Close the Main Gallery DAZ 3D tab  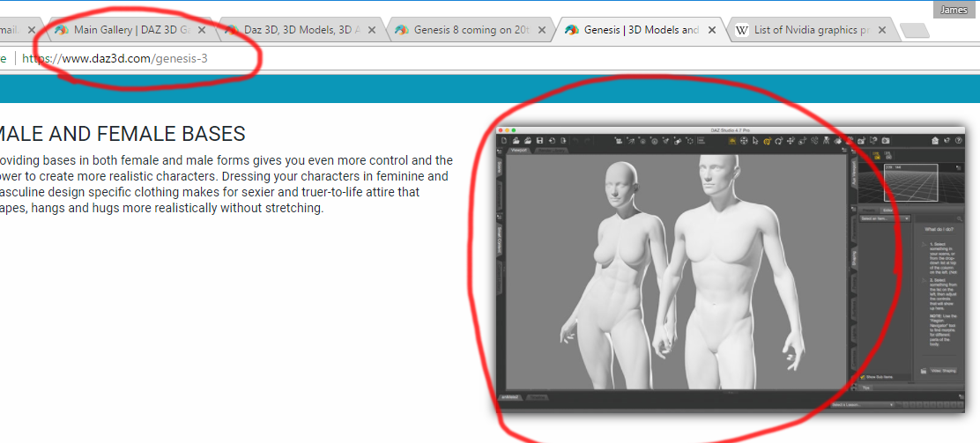202,29
